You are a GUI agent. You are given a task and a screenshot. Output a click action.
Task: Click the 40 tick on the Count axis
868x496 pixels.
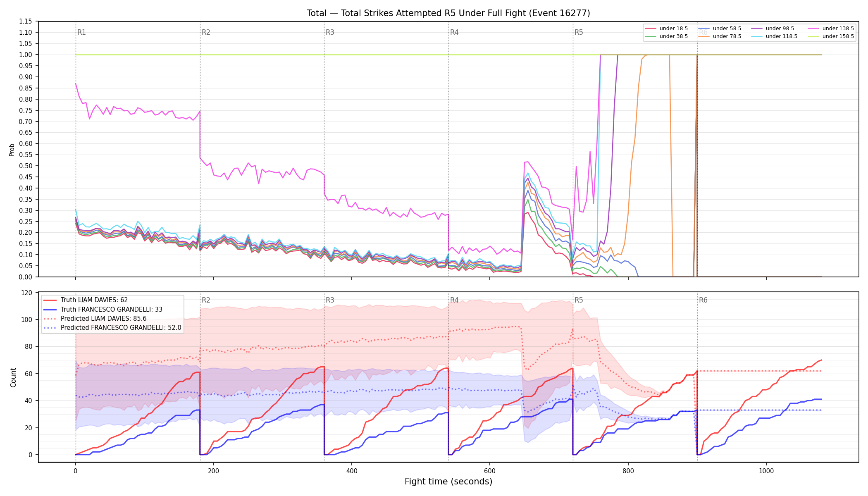(x=29, y=401)
